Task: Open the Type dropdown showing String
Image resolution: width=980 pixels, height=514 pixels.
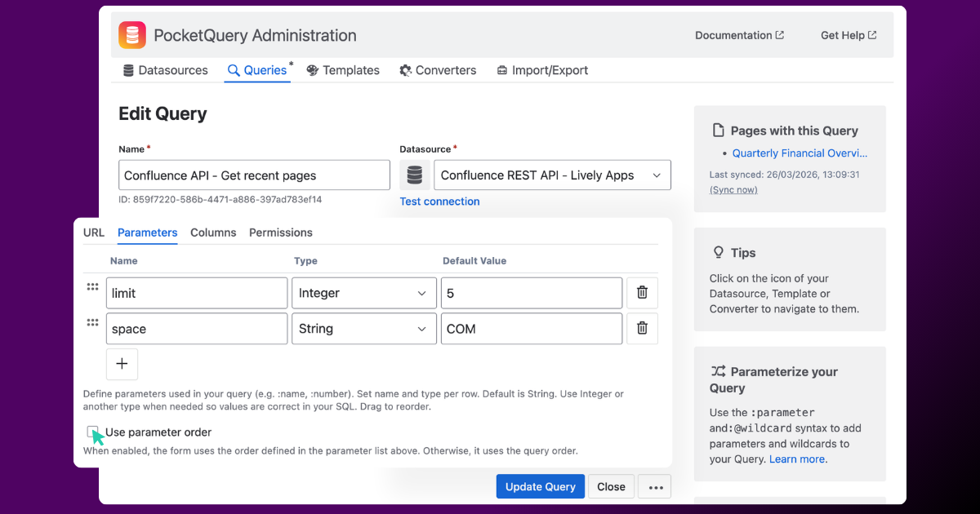Action: (x=364, y=328)
